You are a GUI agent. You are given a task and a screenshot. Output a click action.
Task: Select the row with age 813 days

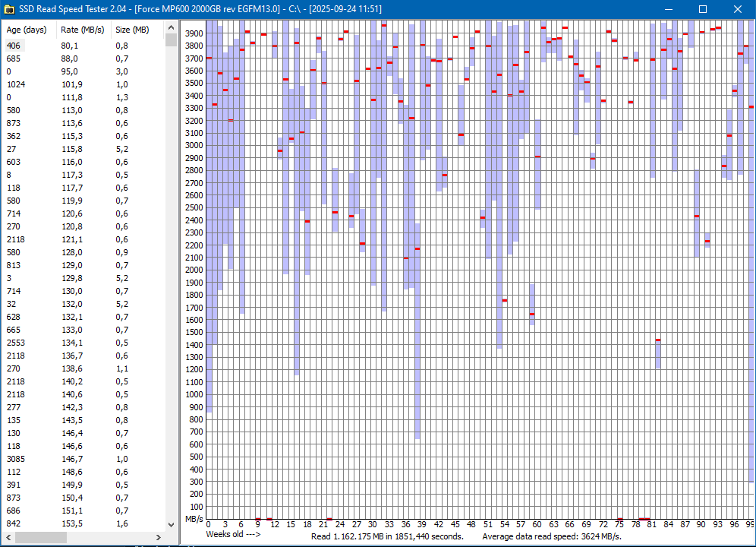pyautogui.click(x=83, y=265)
